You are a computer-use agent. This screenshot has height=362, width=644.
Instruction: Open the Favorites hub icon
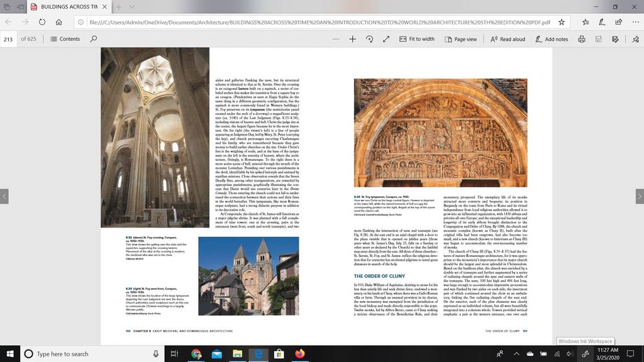[586, 22]
